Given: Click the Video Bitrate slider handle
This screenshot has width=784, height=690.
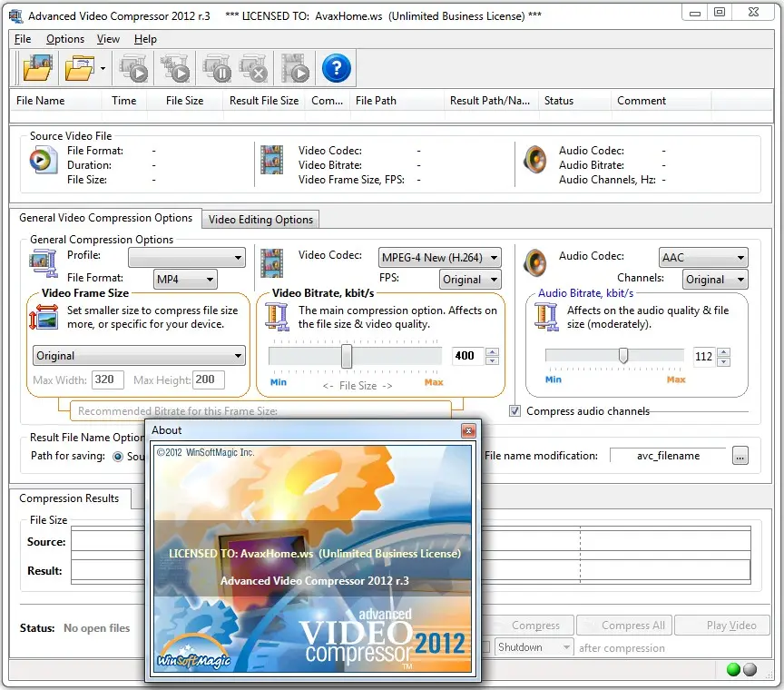Looking at the screenshot, I should coord(347,356).
